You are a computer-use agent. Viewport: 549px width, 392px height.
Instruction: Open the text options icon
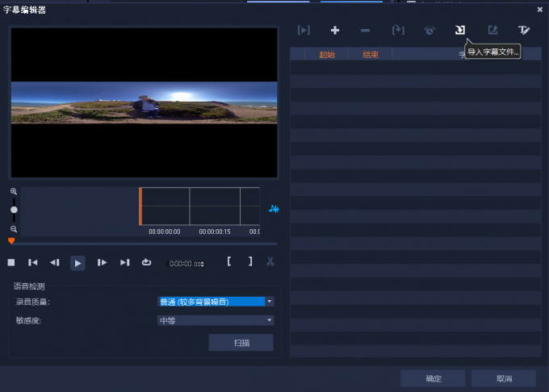click(x=524, y=30)
